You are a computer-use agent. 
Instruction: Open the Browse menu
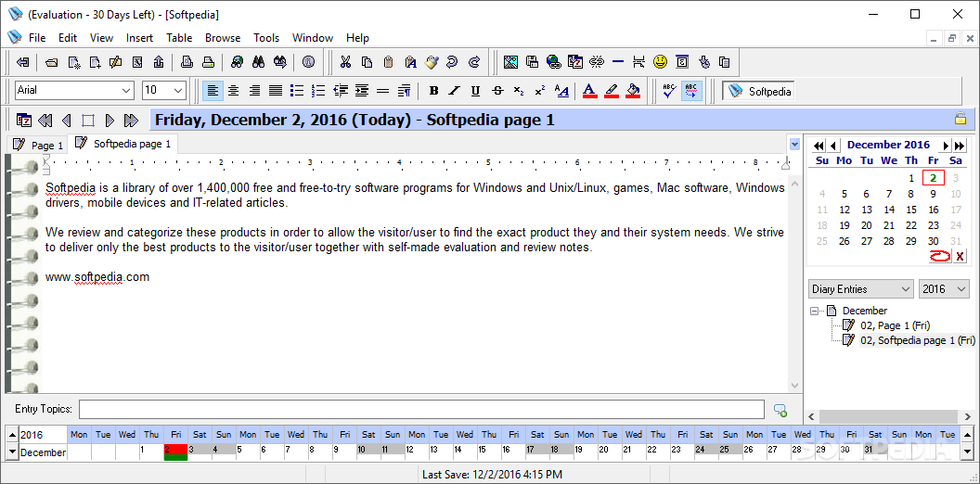[223, 37]
